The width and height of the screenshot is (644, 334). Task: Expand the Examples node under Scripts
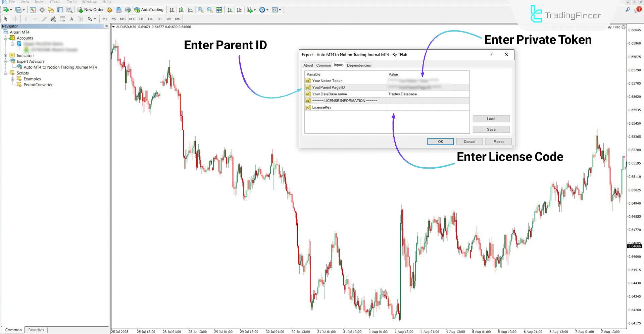12,79
